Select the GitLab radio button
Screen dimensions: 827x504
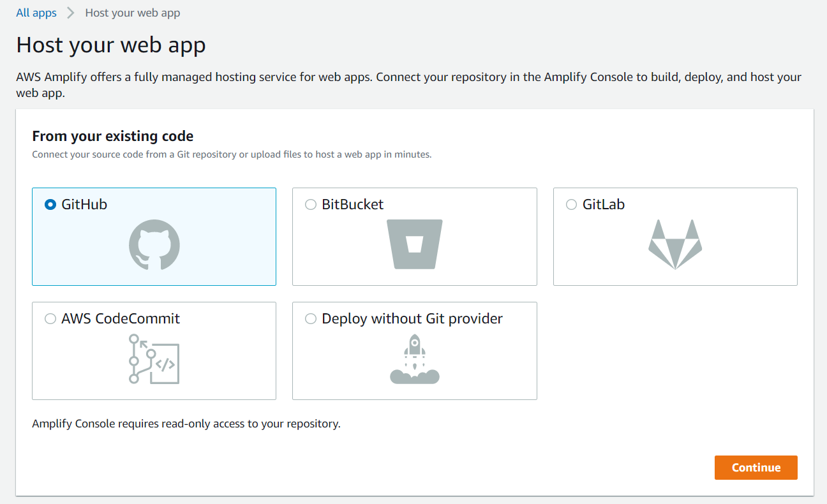tap(572, 205)
